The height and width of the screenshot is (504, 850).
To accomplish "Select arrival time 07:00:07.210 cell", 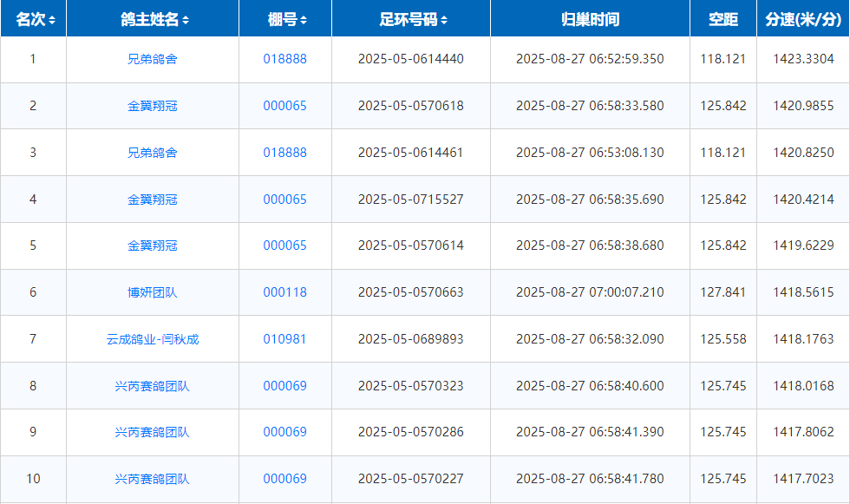I will coord(590,292).
